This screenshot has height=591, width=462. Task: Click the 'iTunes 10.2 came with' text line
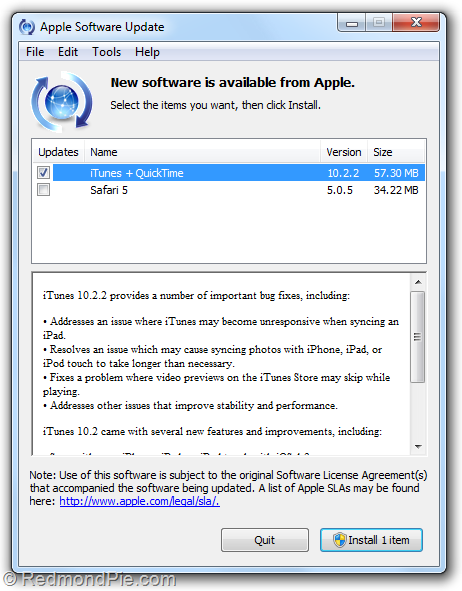212,431
